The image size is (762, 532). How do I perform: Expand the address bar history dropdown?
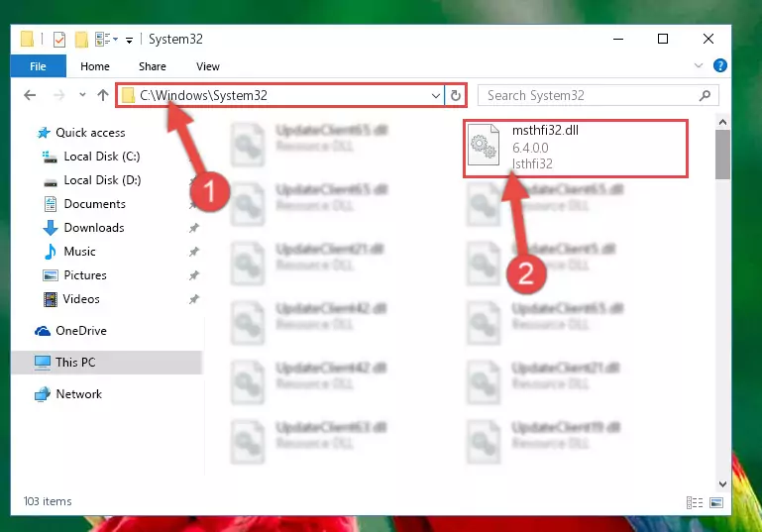pos(436,96)
